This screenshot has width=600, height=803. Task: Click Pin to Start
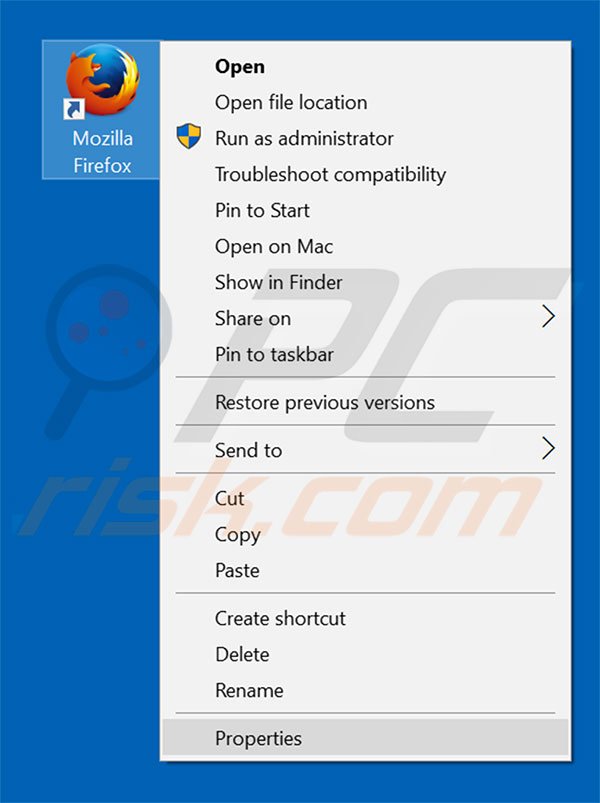tap(366, 210)
